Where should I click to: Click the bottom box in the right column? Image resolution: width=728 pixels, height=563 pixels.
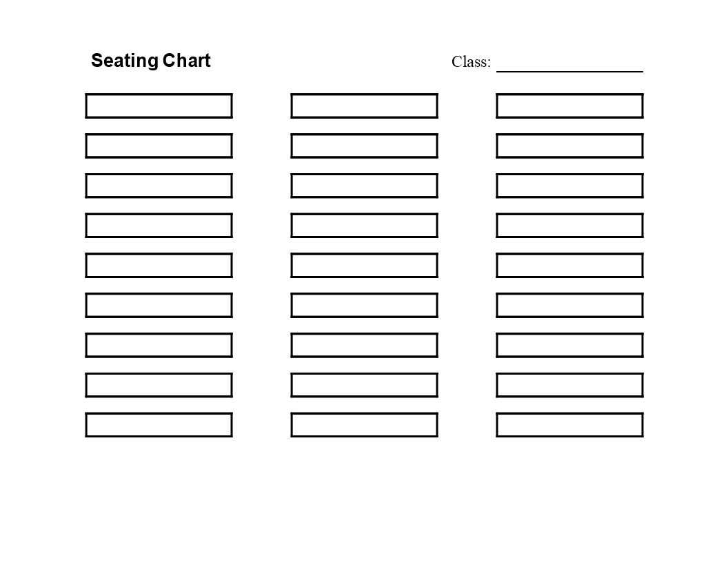(569, 425)
